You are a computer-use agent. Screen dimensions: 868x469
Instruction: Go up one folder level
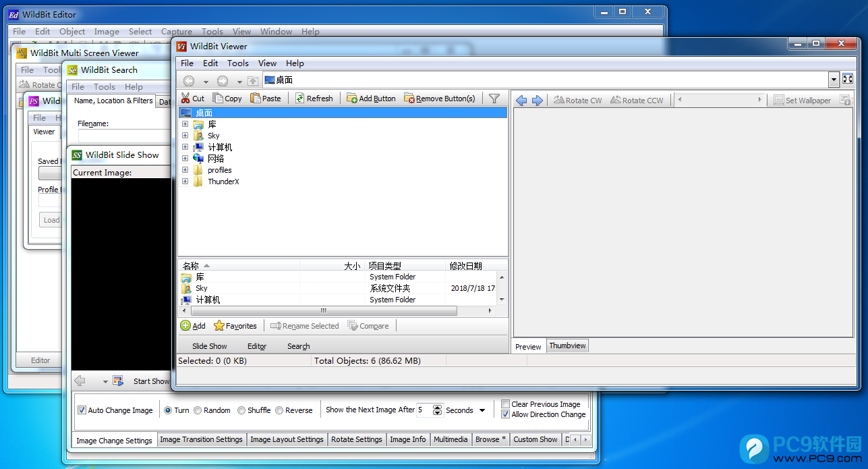click(x=253, y=81)
